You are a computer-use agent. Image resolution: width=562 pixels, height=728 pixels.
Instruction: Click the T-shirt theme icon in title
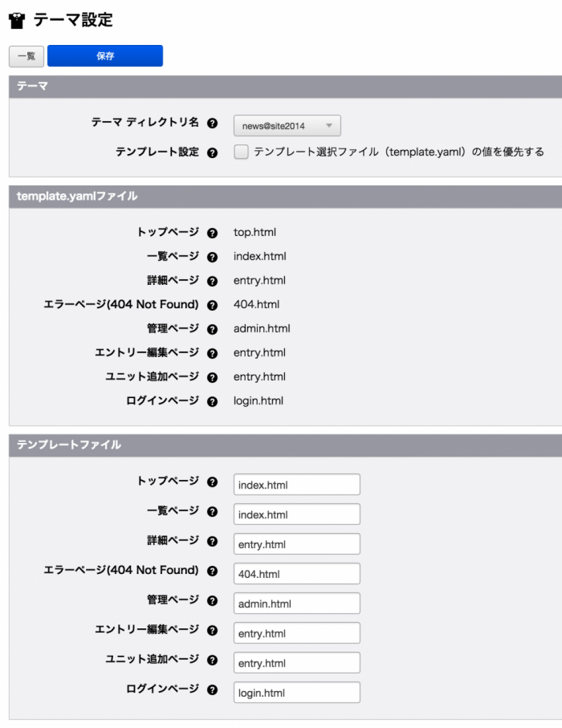point(17,20)
